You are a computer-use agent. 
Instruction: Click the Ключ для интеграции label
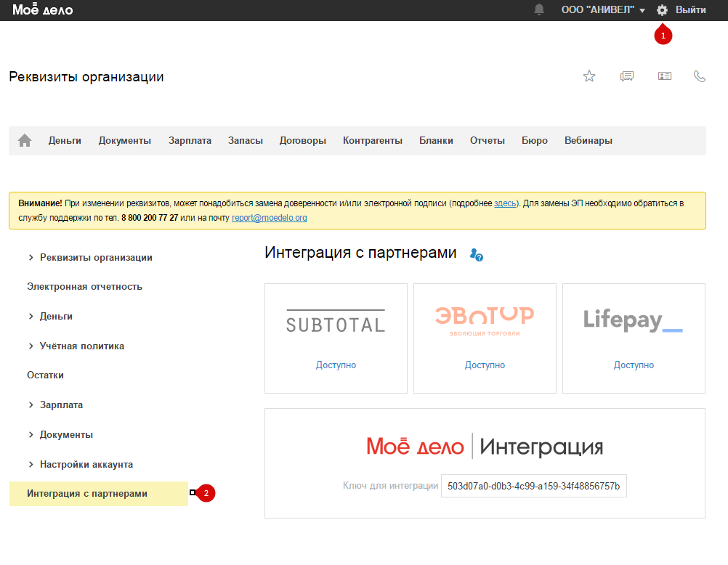click(x=390, y=486)
